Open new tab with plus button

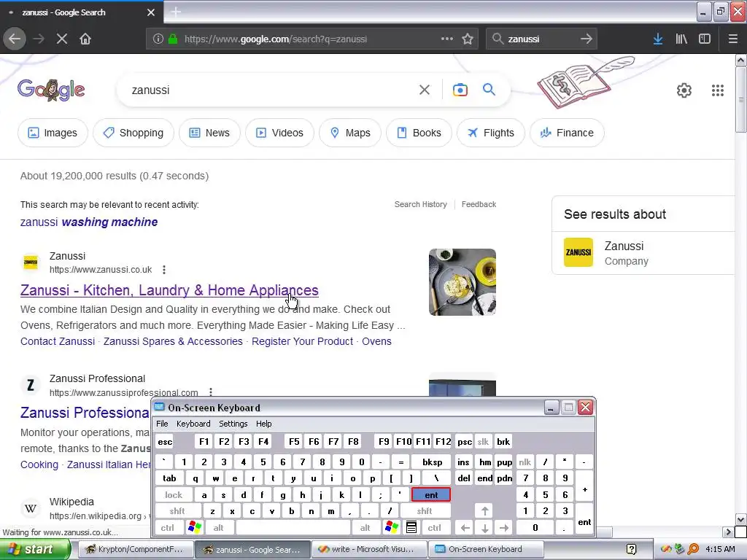click(x=176, y=12)
